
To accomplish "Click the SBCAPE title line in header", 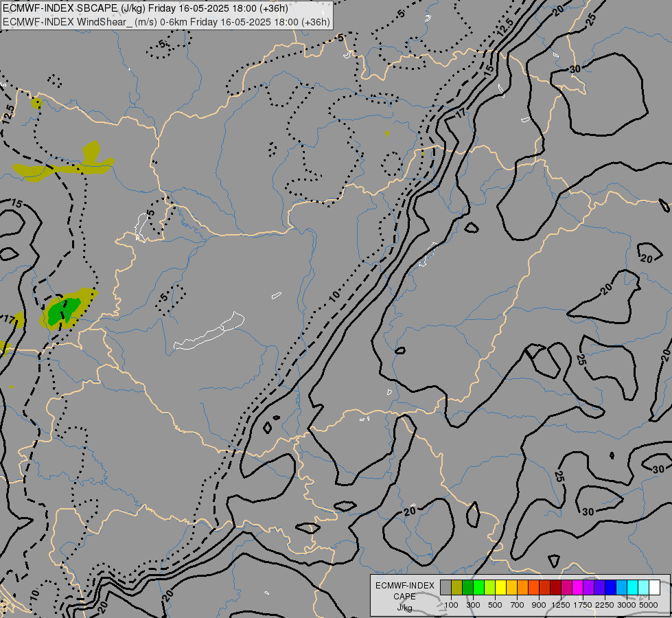I will click(146, 8).
